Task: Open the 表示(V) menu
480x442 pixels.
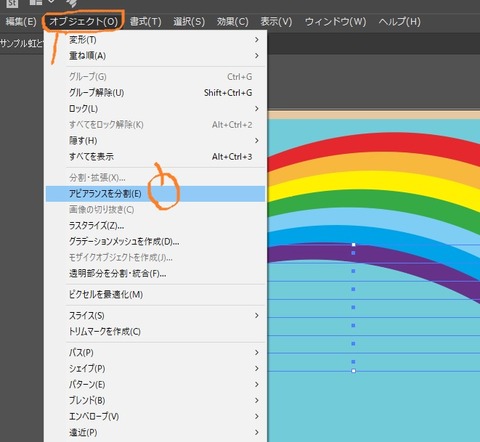Action: pyautogui.click(x=276, y=22)
